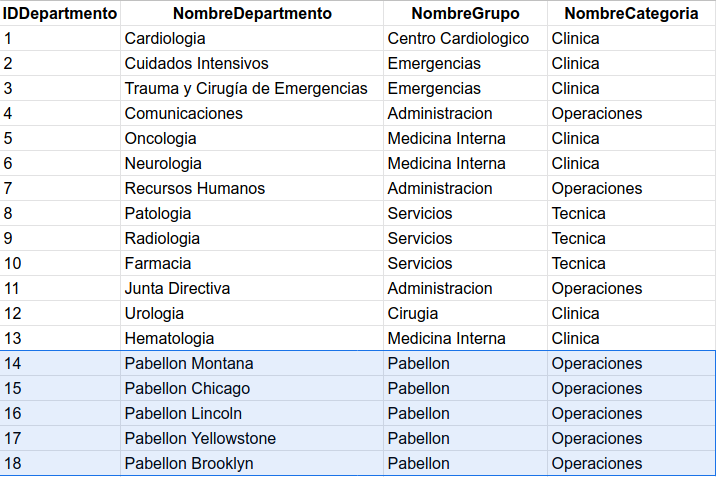Select the Radiologia cell

pyautogui.click(x=252, y=238)
